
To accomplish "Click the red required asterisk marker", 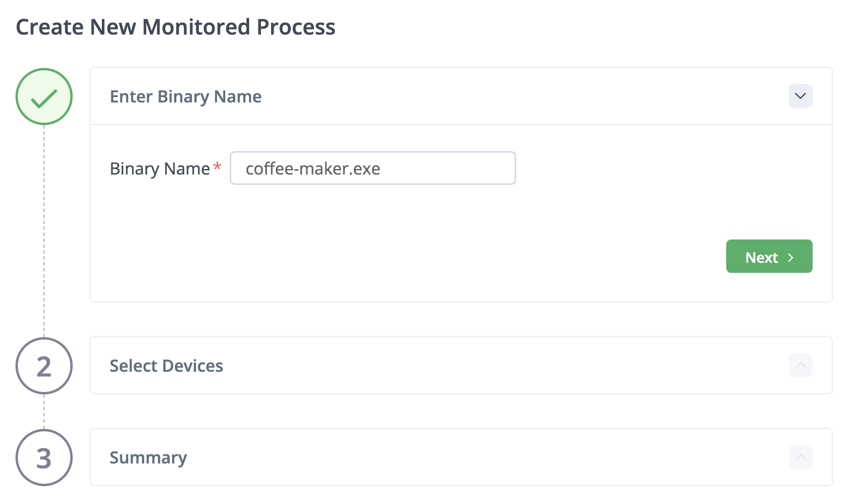I will click(x=217, y=167).
